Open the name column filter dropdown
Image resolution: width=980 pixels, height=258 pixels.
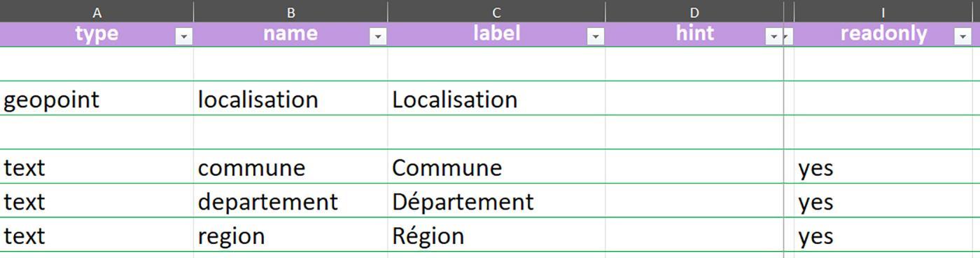pyautogui.click(x=377, y=36)
